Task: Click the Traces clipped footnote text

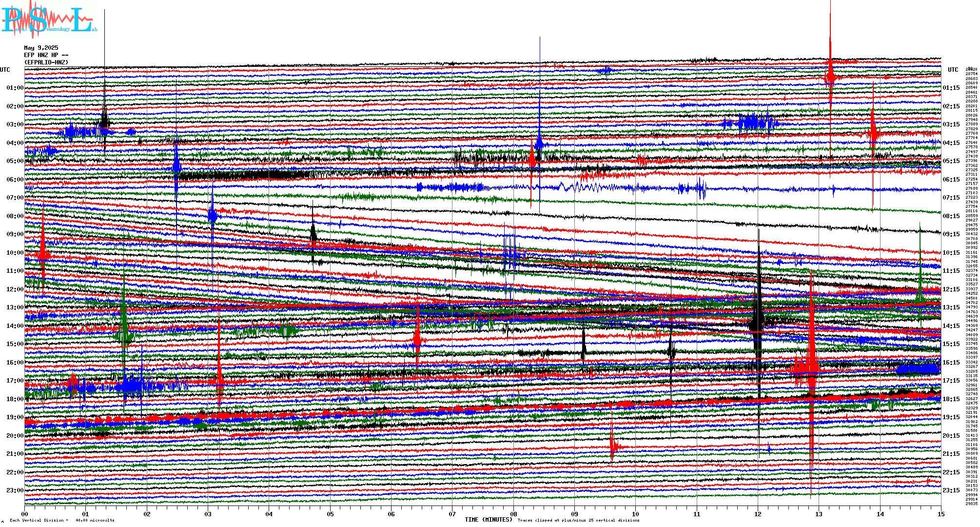Action: [578, 520]
